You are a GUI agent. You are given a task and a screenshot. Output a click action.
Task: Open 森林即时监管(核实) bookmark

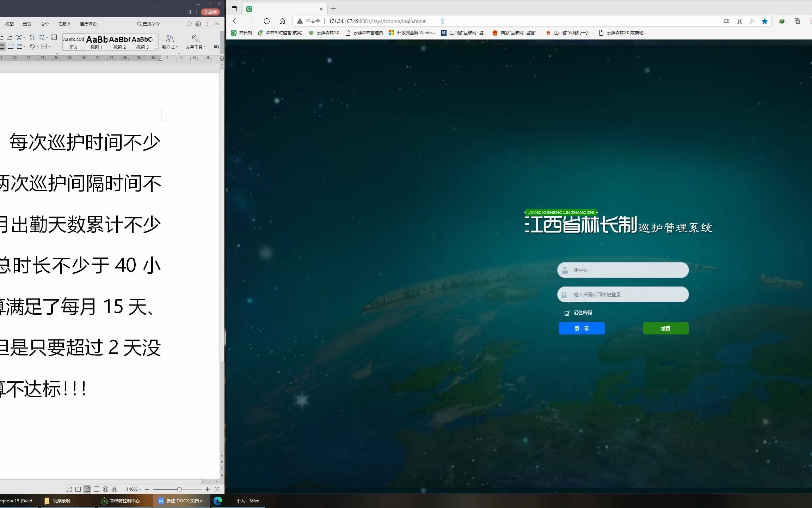pos(280,33)
